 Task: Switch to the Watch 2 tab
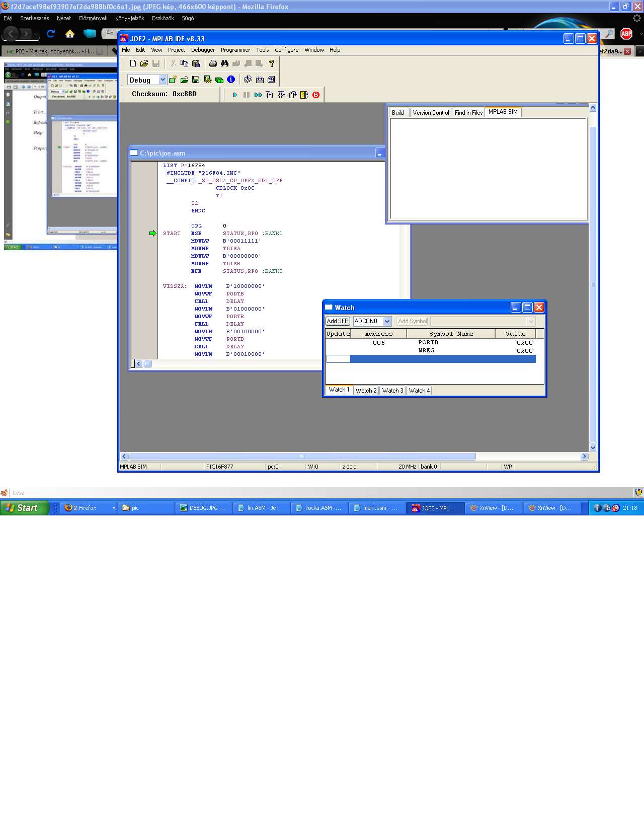[x=366, y=391]
